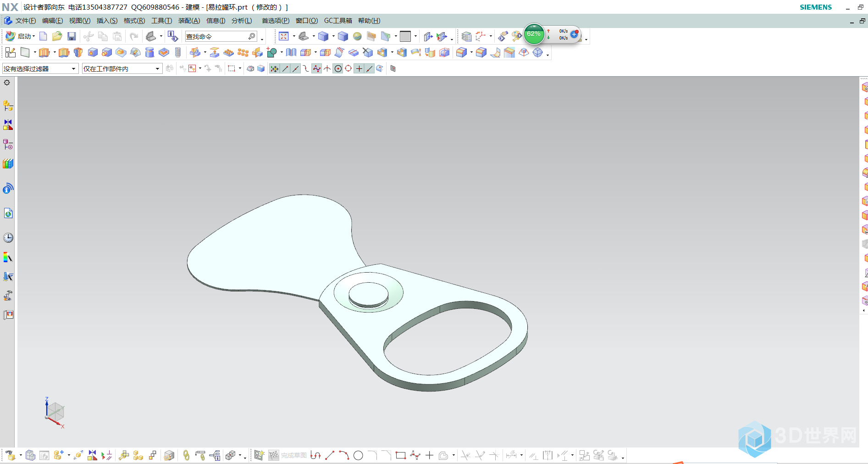Toggle the Arc center snap option
This screenshot has width=868, height=464.
coord(338,68)
